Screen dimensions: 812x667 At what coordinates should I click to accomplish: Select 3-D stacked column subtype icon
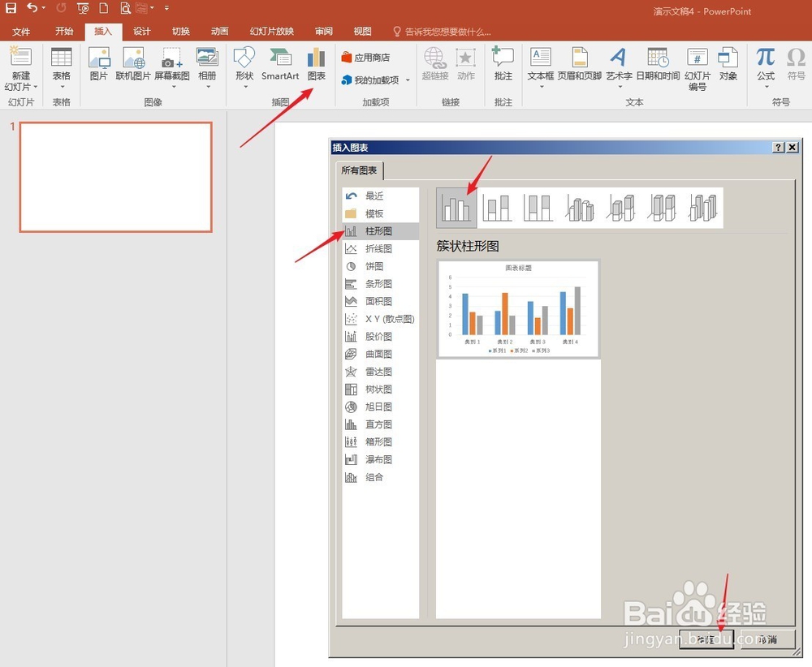pyautogui.click(x=621, y=208)
